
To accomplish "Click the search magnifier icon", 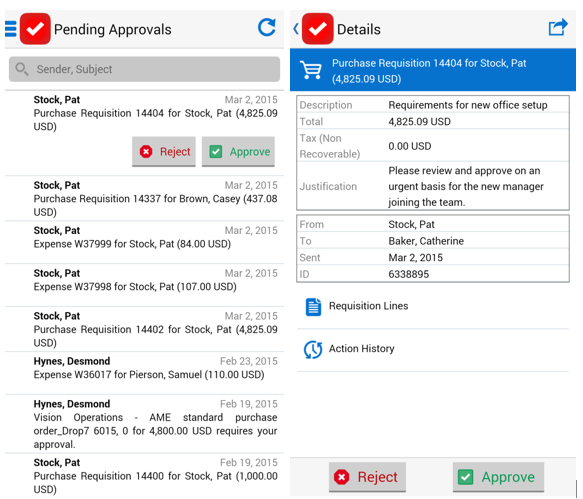I will tap(22, 69).
